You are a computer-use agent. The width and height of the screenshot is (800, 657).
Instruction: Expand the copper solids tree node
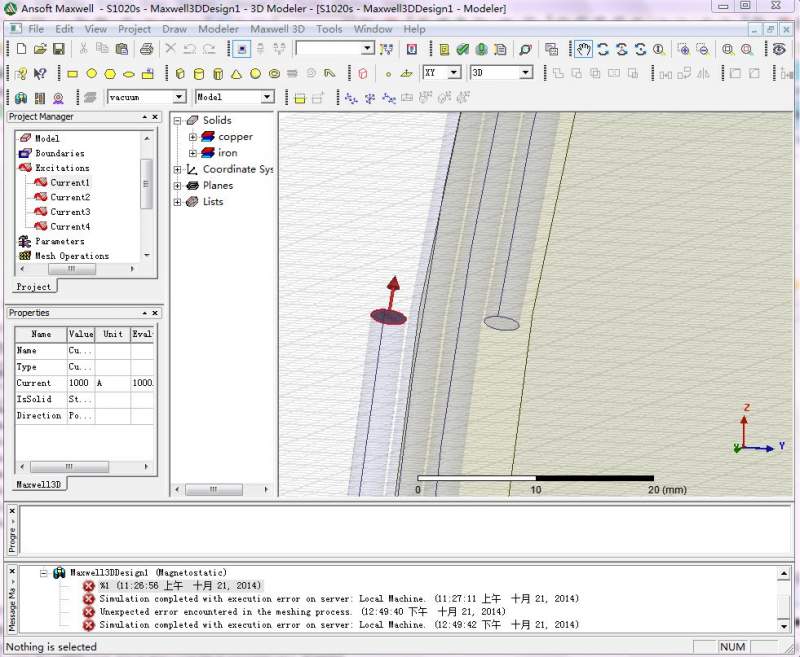click(193, 137)
